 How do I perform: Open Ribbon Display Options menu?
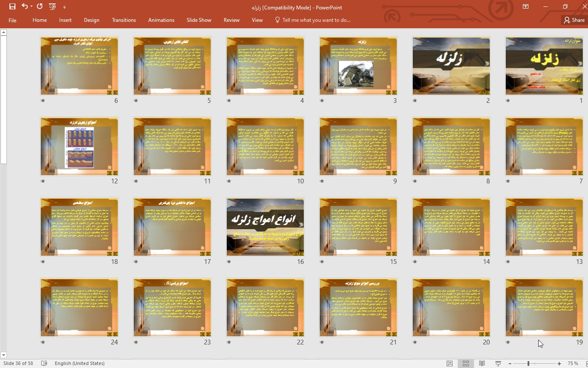coord(525,7)
